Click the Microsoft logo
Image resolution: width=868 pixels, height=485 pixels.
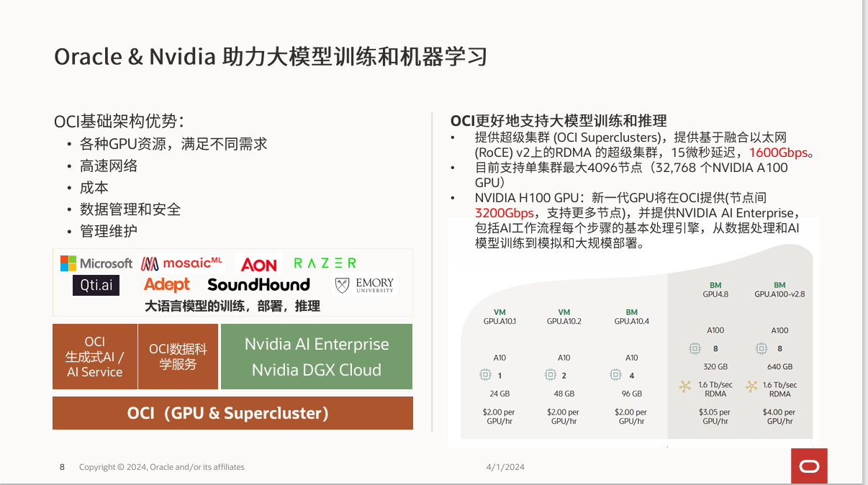click(x=96, y=263)
